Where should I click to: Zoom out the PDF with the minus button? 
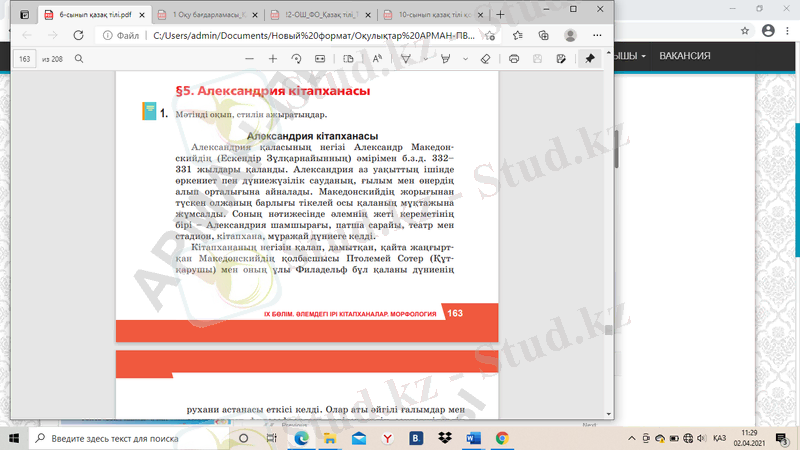point(249,59)
